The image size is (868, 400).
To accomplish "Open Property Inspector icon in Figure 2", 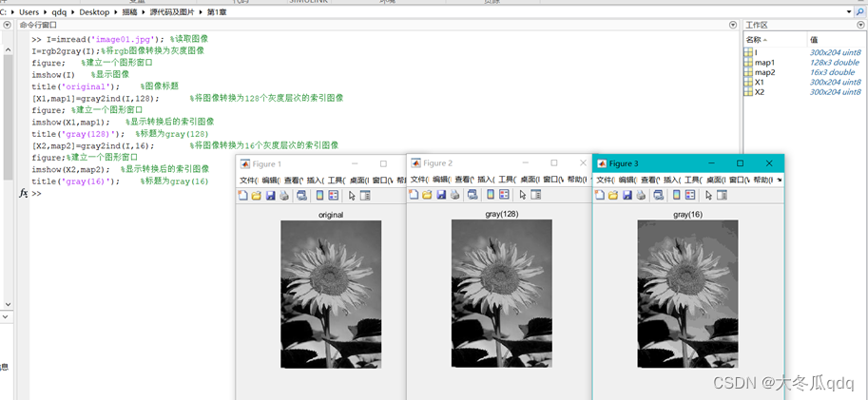I will pyautogui.click(x=536, y=194).
